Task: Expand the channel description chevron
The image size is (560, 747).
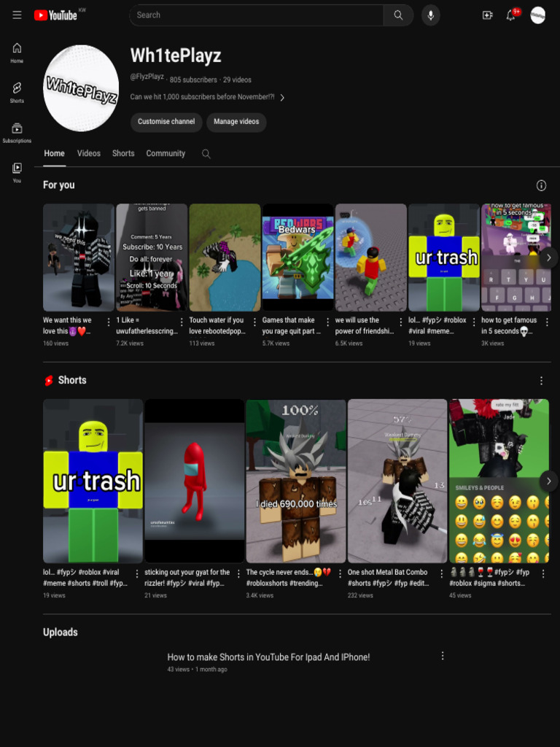Action: [x=282, y=98]
